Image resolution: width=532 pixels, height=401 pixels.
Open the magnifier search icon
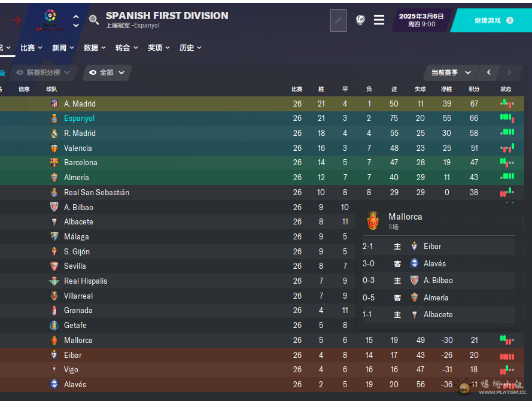(x=94, y=20)
